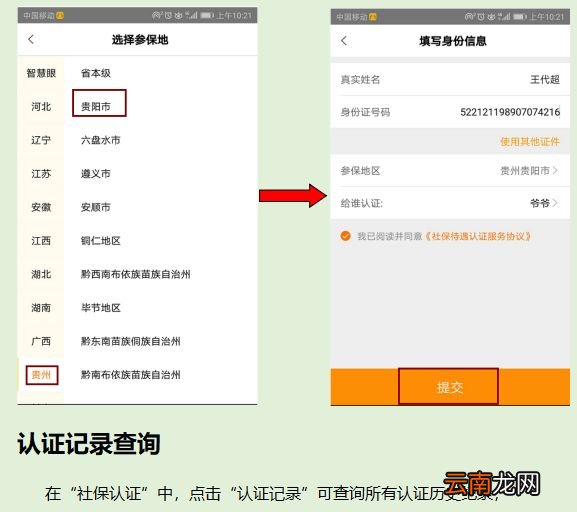
Task: Choose 黔西南布依族苗族自治州 entry
Action: point(135,274)
